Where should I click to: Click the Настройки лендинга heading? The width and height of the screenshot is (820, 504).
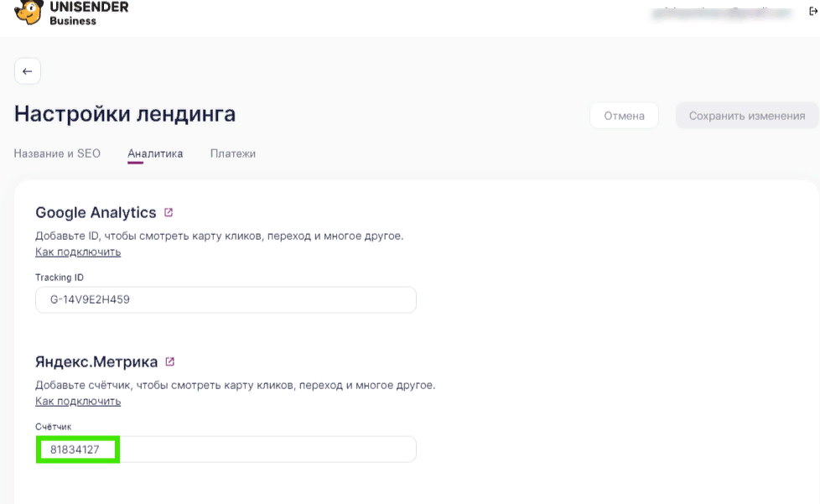click(x=124, y=114)
